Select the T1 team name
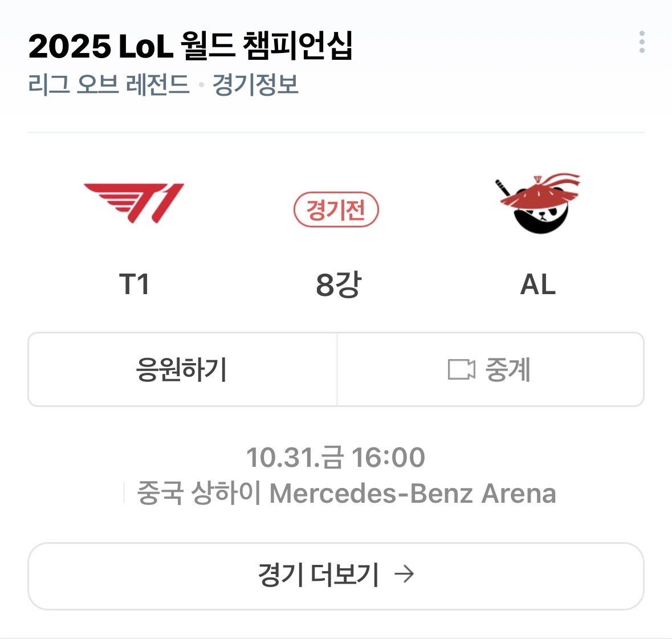The image size is (672, 639). [x=135, y=284]
